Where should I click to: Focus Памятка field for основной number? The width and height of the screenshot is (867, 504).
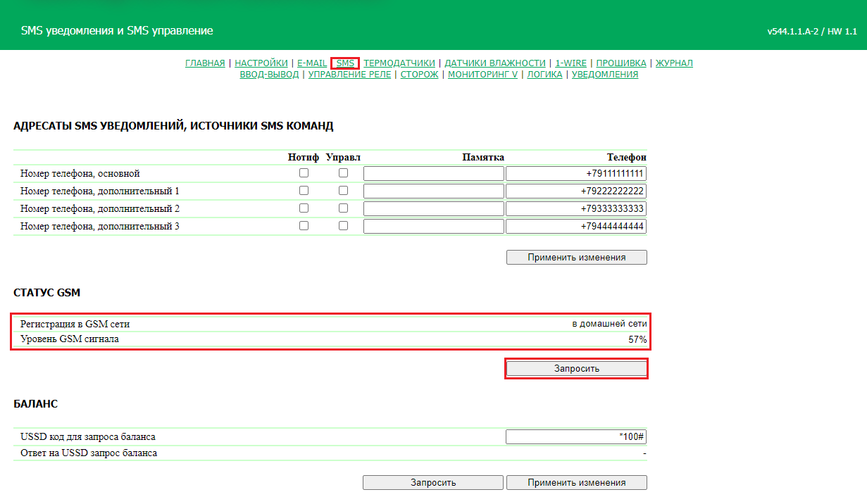pos(433,174)
